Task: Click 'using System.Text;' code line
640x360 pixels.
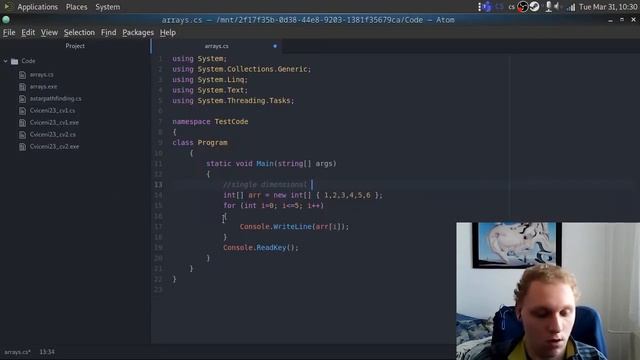Action: pos(210,90)
